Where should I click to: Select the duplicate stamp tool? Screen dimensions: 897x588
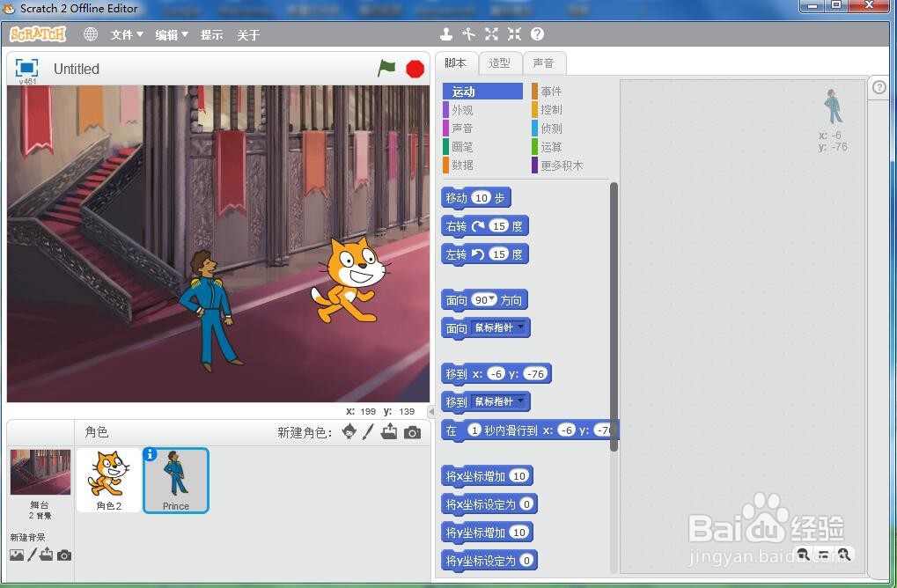pyautogui.click(x=446, y=34)
